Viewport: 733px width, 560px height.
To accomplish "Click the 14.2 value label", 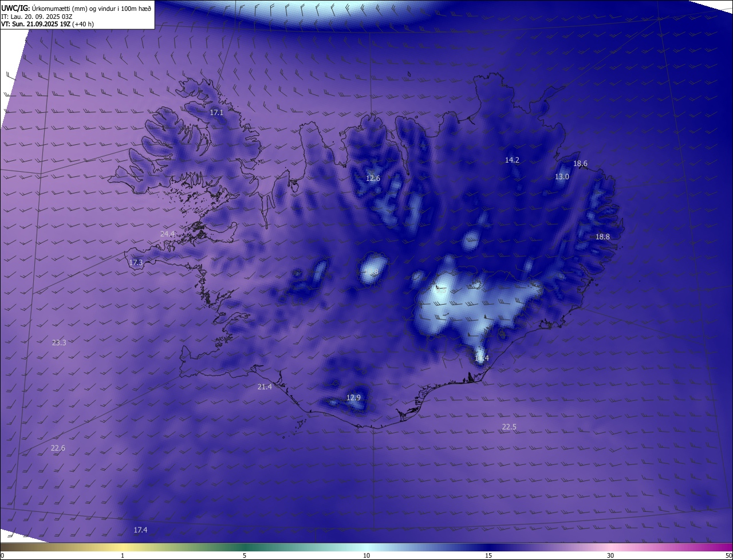I will [512, 160].
